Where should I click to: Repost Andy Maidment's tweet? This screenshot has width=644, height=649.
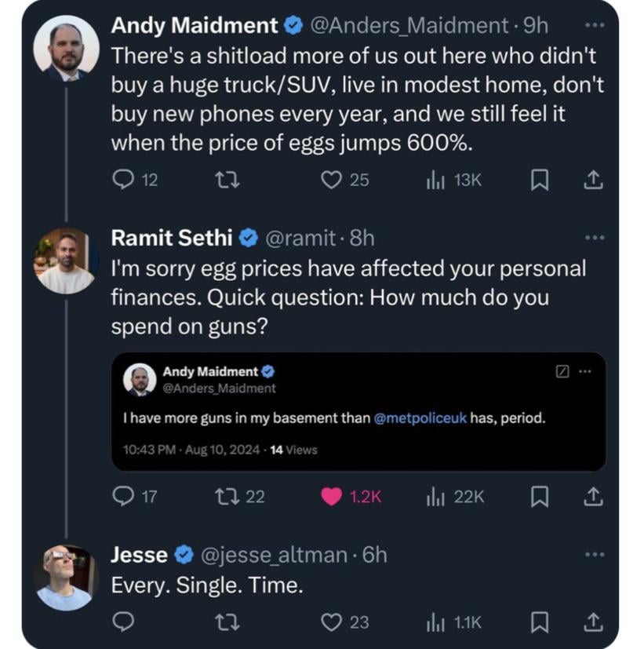[x=226, y=180]
